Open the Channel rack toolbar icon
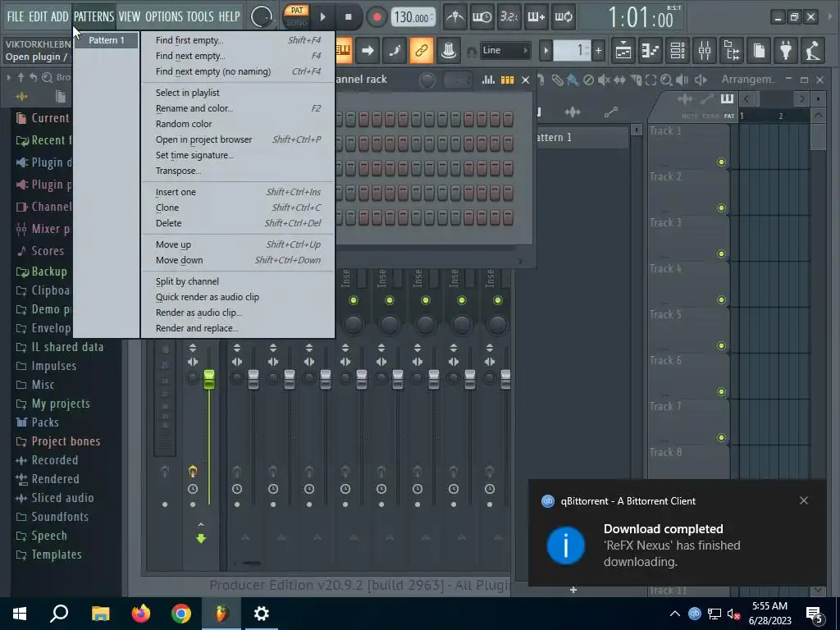The width and height of the screenshot is (840, 630). click(678, 51)
